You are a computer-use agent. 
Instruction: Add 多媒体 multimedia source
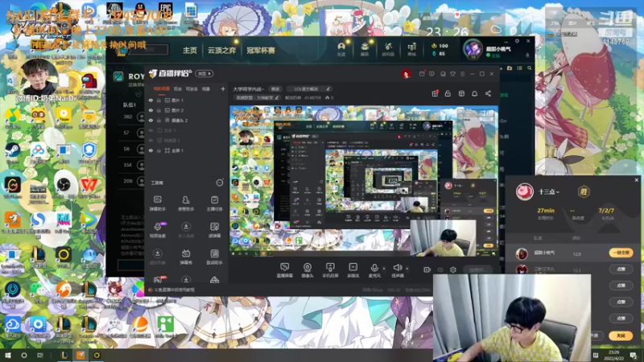(x=353, y=270)
